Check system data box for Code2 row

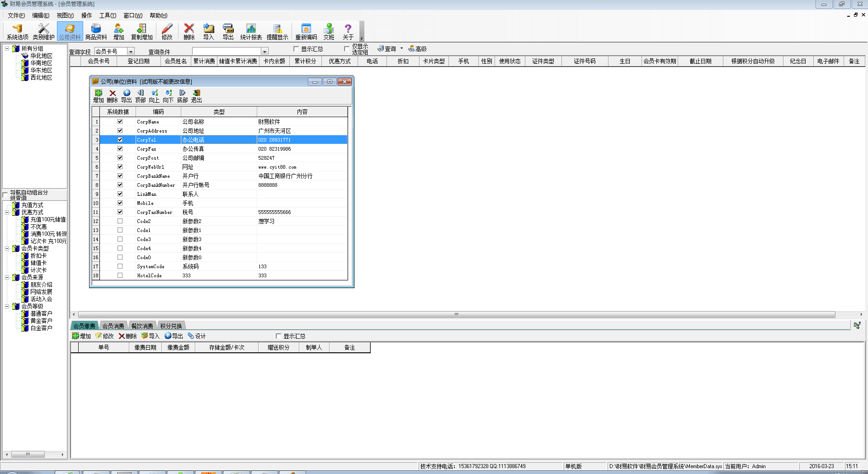[x=120, y=221]
